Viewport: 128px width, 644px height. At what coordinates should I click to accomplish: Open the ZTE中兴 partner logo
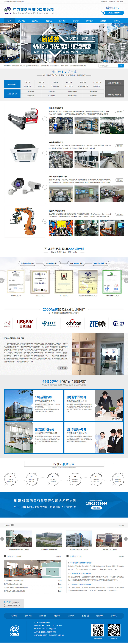tap(97, 324)
